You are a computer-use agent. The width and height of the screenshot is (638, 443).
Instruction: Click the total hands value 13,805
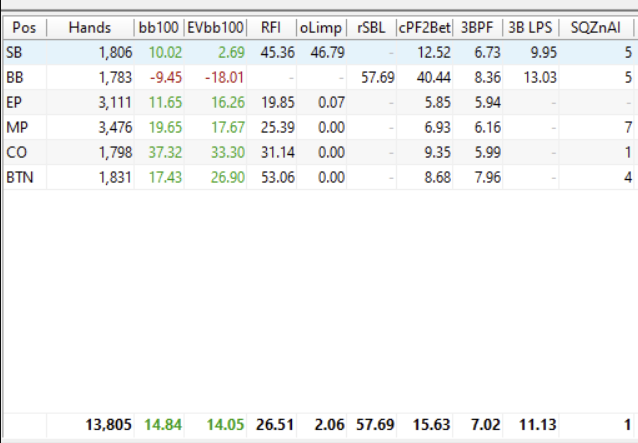(109, 425)
